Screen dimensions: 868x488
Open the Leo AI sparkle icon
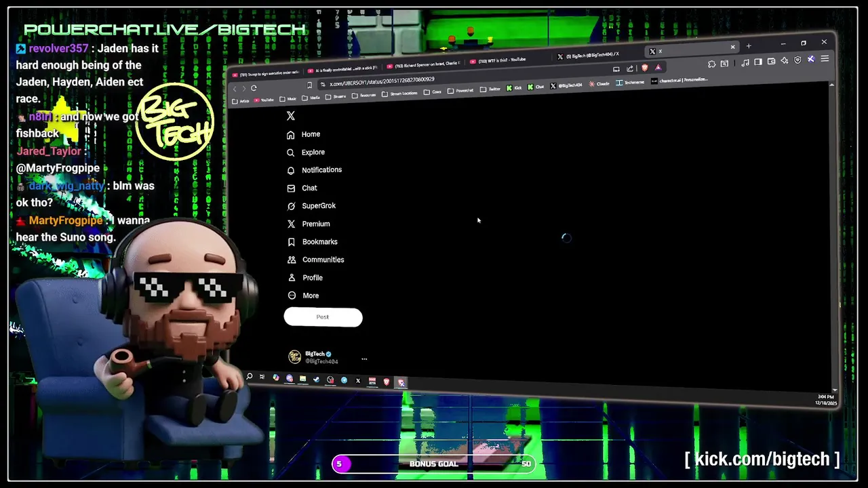785,60
